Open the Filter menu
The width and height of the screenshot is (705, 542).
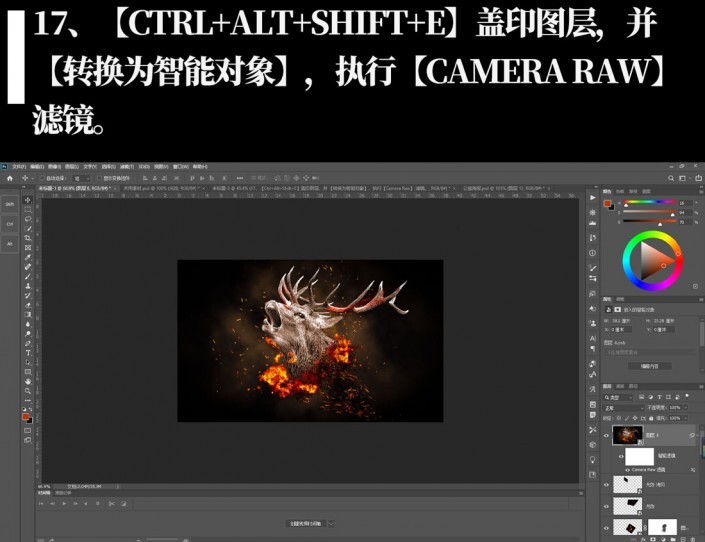(126, 166)
